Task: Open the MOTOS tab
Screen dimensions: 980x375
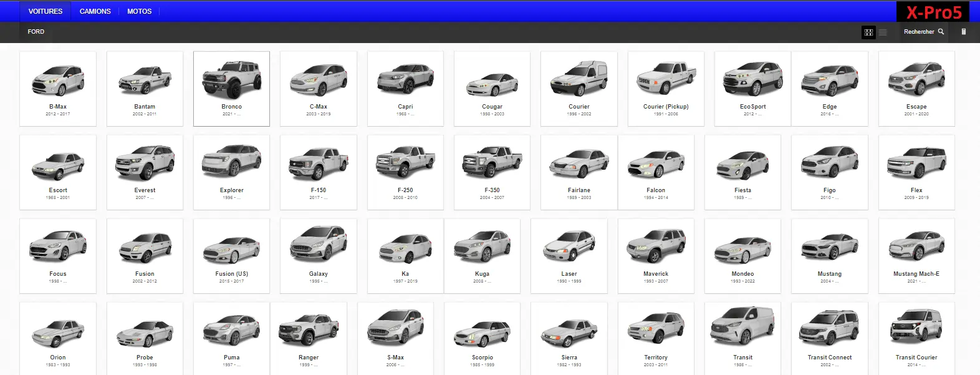Action: click(140, 11)
